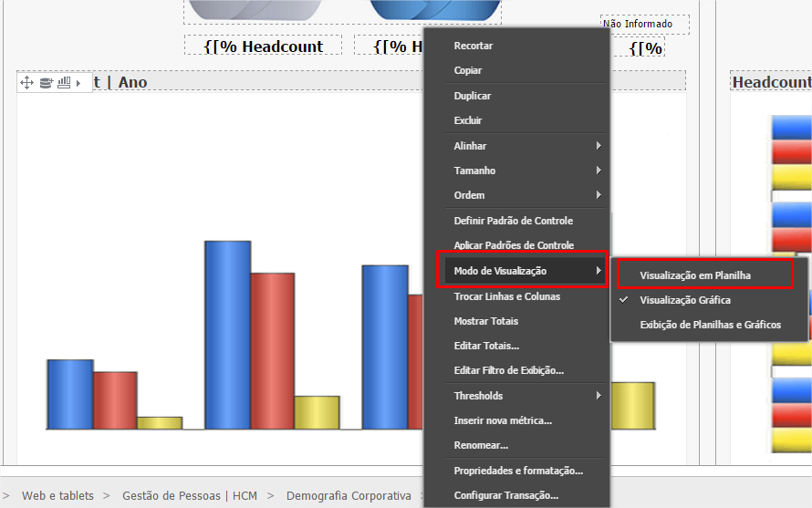
Task: Select Trocar Linhas e Colunas
Action: 507,296
